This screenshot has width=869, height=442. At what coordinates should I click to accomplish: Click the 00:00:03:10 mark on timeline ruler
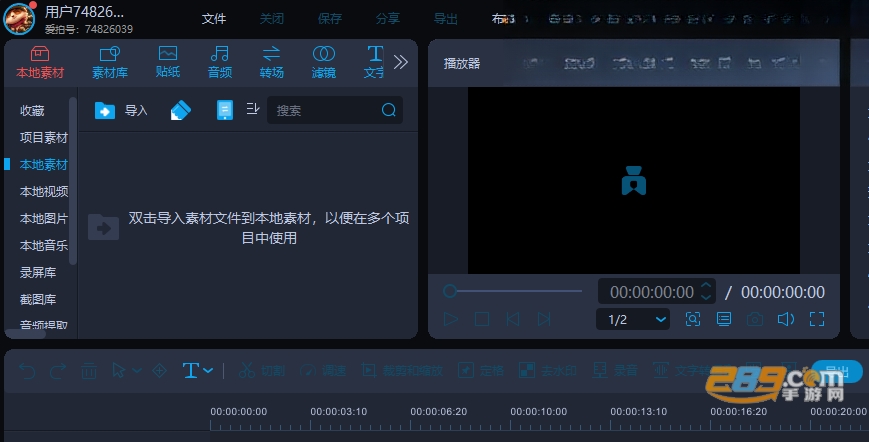pyautogui.click(x=338, y=412)
